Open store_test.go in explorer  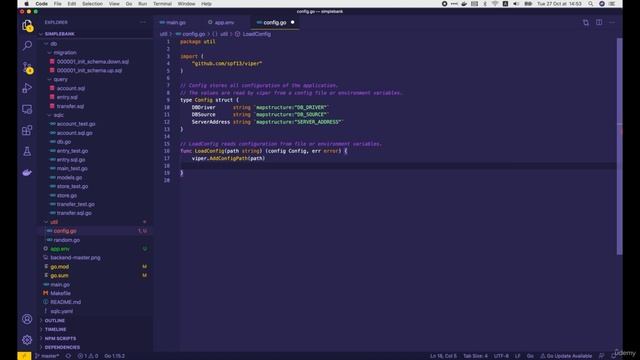tap(72, 187)
